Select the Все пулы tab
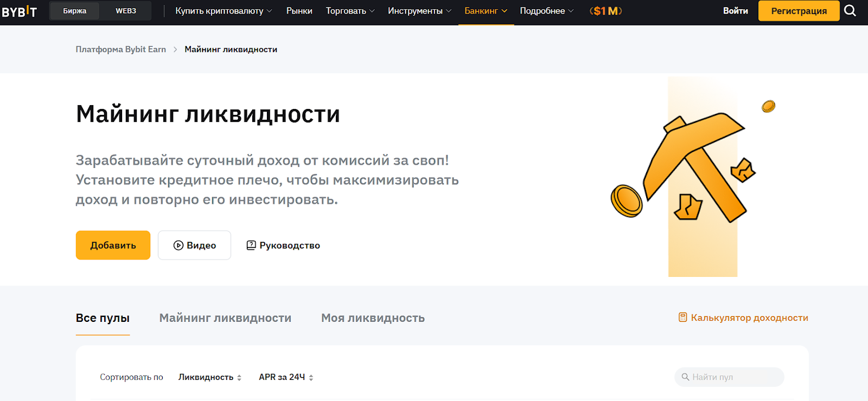The height and width of the screenshot is (401, 868). coord(103,318)
